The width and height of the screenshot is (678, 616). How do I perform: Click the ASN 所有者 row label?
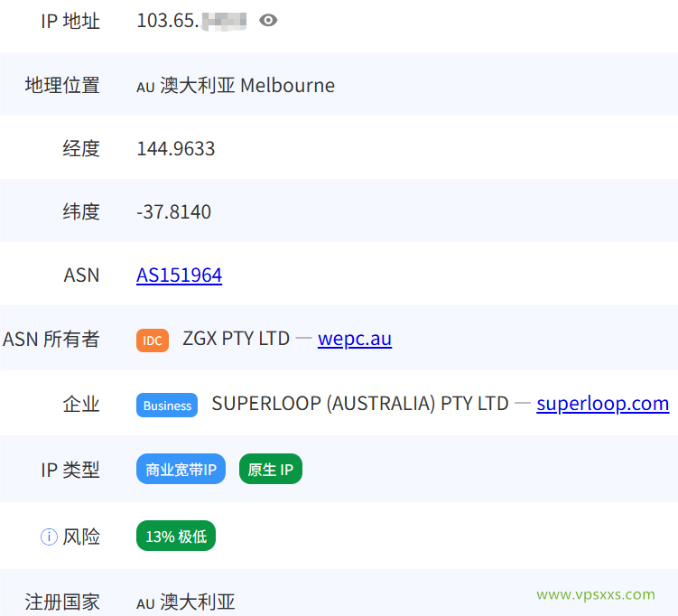pyautogui.click(x=51, y=339)
